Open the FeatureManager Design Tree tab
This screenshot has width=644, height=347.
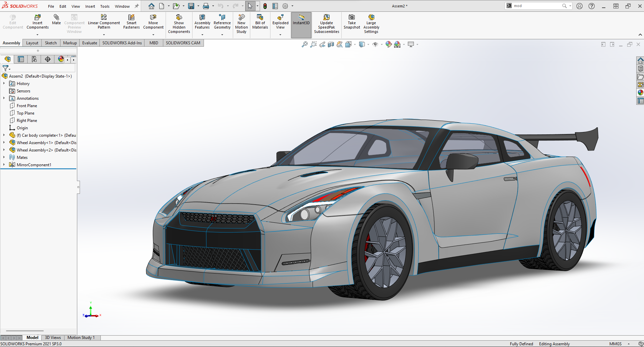click(7, 59)
